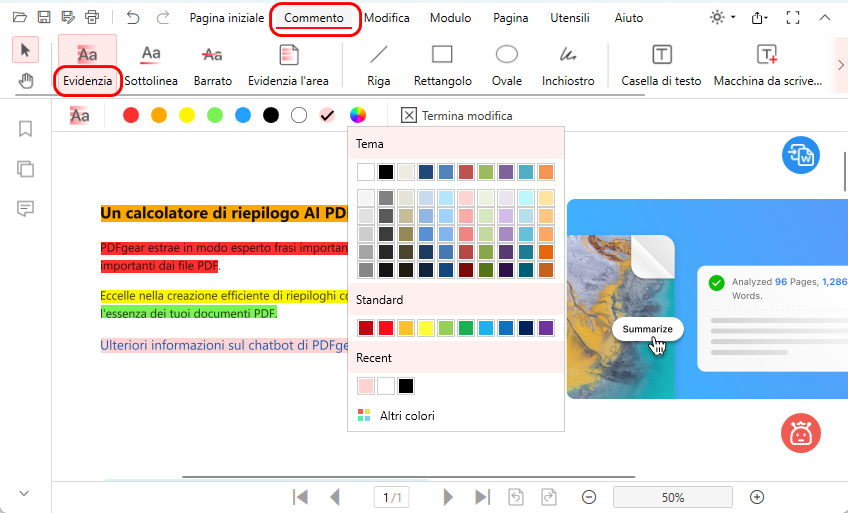Select the checked pink highlight color
This screenshot has width=848, height=513.
pyautogui.click(x=327, y=115)
